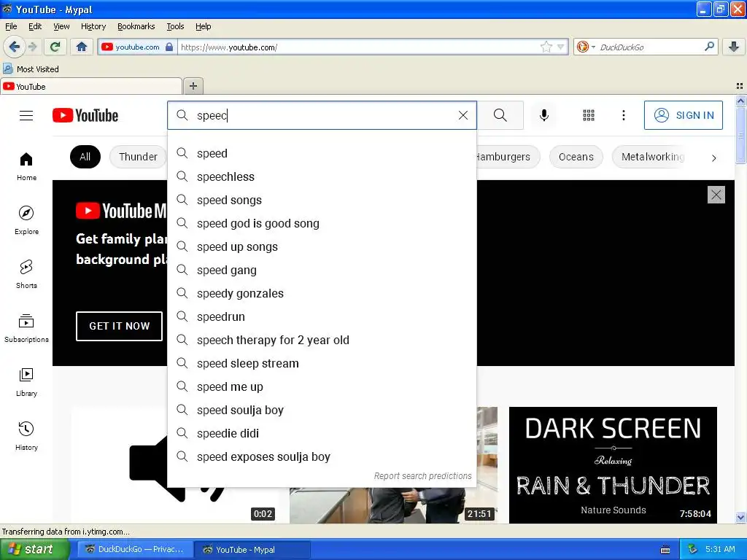Clear the search box with the X icon
The height and width of the screenshot is (560, 747).
[463, 115]
